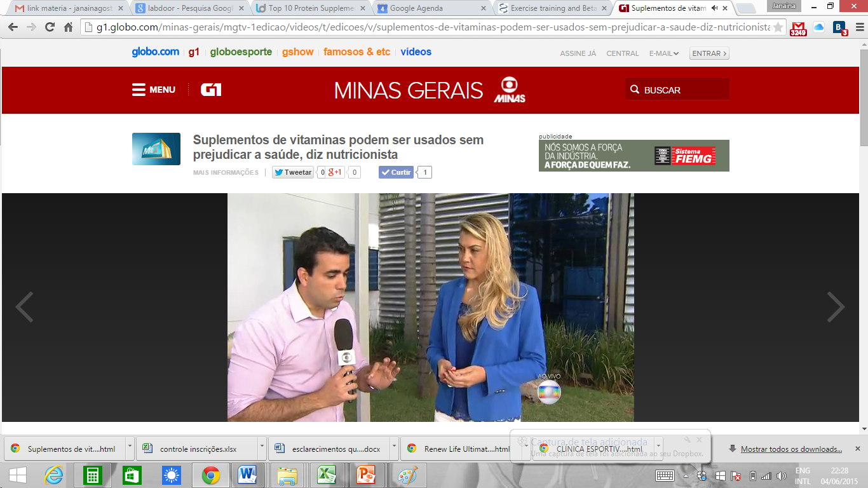The image size is (868, 488).
Task: Expand options for CLINICA ESPORTIV....html download
Action: pyautogui.click(x=659, y=448)
